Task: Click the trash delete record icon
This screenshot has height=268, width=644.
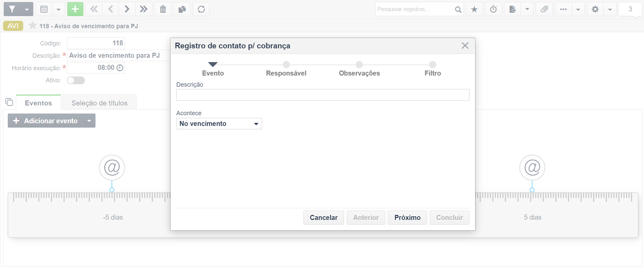Action: 163,9
